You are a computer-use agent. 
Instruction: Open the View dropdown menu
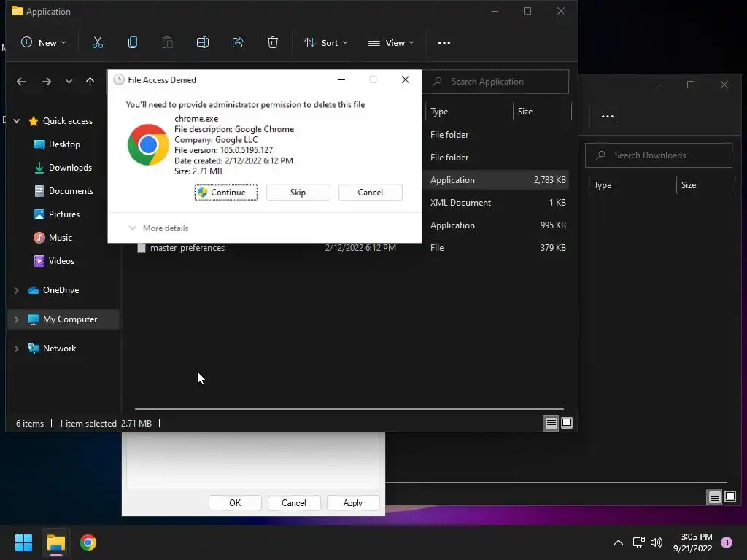click(x=391, y=43)
